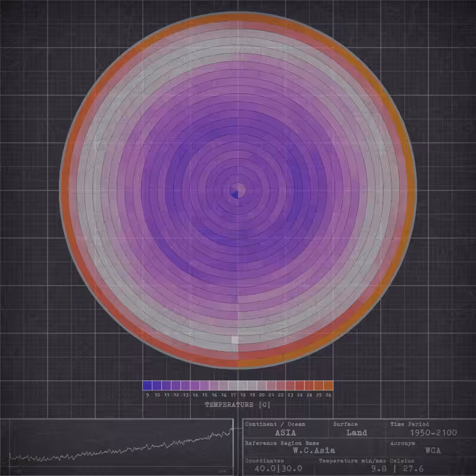Click the '40.0|30.0' coordinates value
The width and height of the screenshot is (476, 476).
pos(278,468)
